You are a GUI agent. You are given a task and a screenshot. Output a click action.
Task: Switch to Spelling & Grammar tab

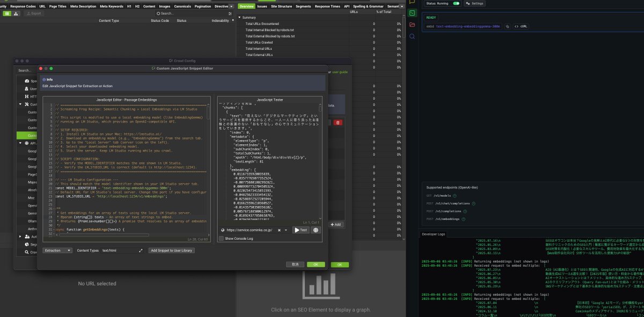(369, 6)
